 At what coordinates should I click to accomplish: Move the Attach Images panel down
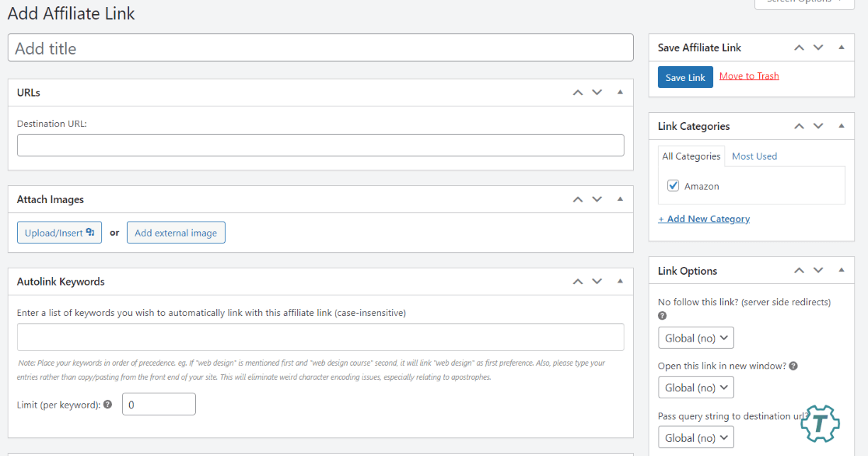pyautogui.click(x=597, y=200)
